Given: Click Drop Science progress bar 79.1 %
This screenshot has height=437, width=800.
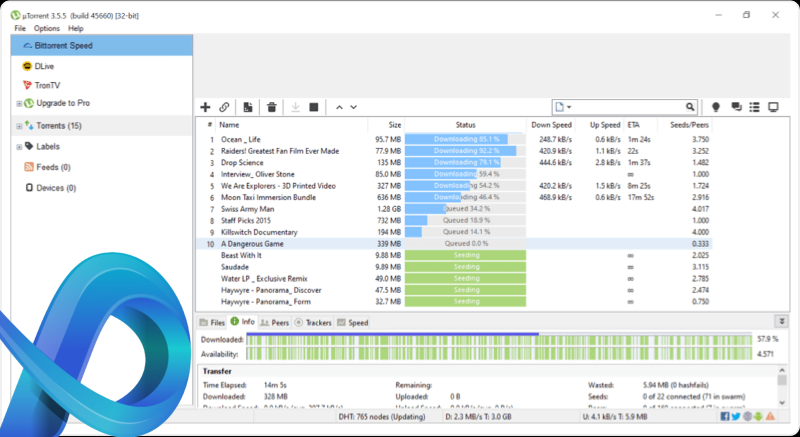Looking at the screenshot, I should [x=465, y=163].
